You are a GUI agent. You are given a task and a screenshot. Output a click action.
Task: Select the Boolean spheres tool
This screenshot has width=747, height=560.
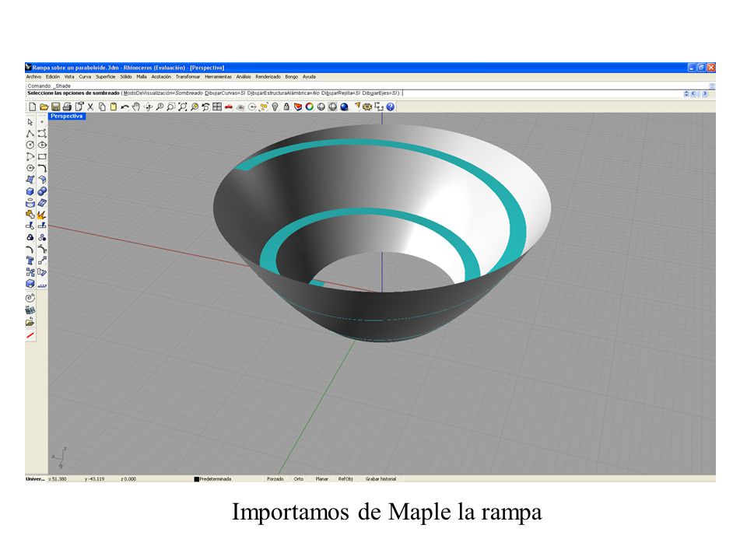coord(42,191)
